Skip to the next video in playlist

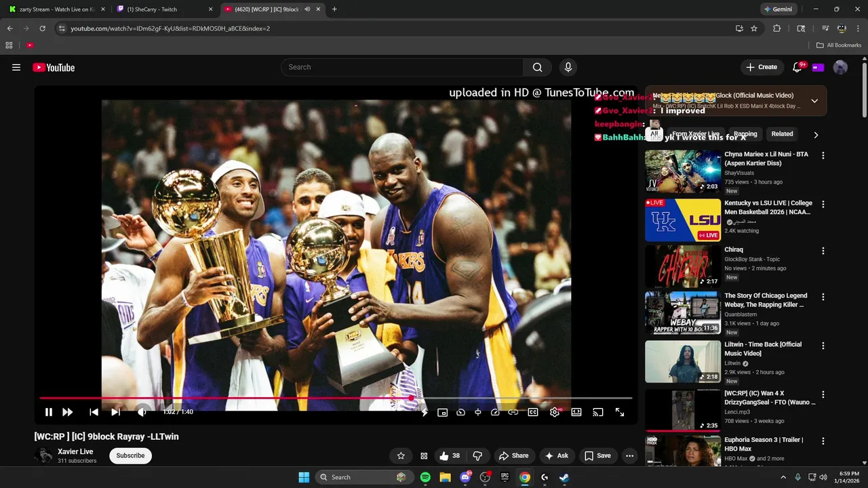pos(115,412)
